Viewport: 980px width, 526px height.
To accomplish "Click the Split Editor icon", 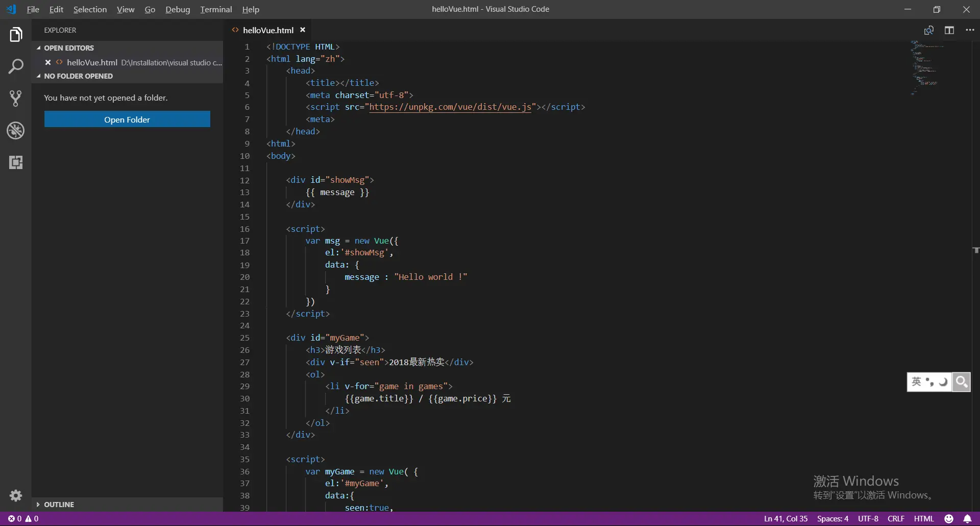I will (949, 30).
